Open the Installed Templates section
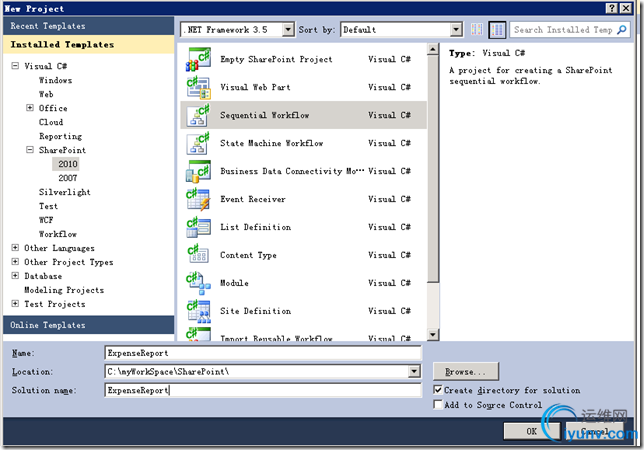The image size is (644, 450). coord(88,44)
